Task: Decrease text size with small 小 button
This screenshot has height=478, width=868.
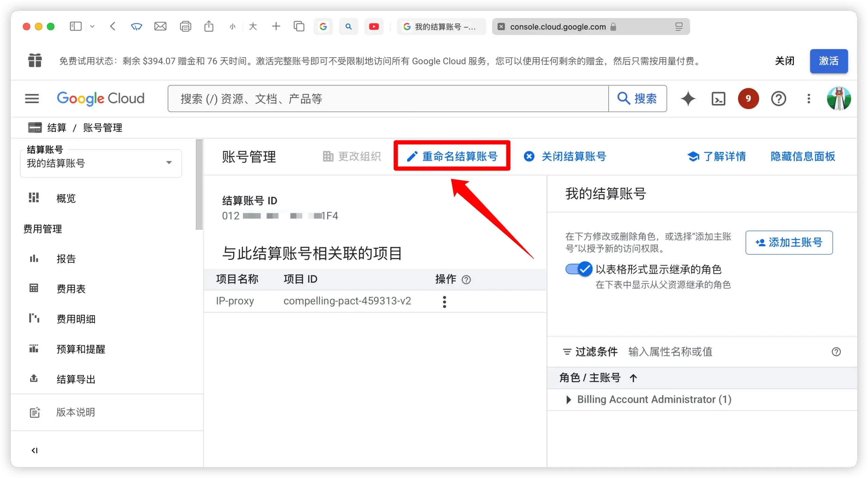Action: pyautogui.click(x=232, y=26)
